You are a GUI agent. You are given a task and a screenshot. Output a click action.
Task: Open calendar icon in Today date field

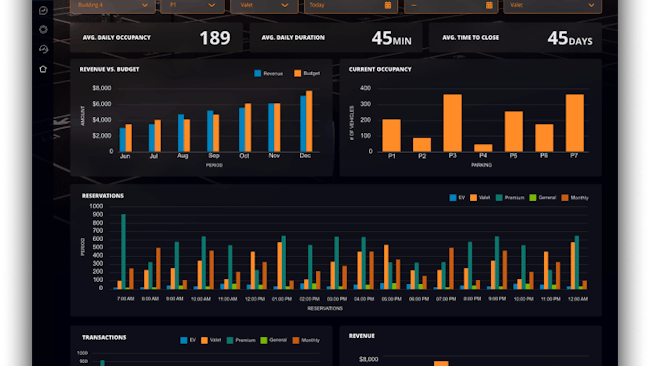click(388, 5)
